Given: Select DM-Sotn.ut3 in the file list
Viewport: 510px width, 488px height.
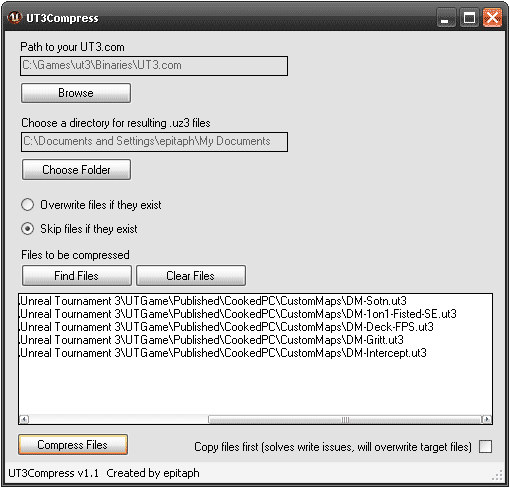Looking at the screenshot, I should pyautogui.click(x=213, y=301).
